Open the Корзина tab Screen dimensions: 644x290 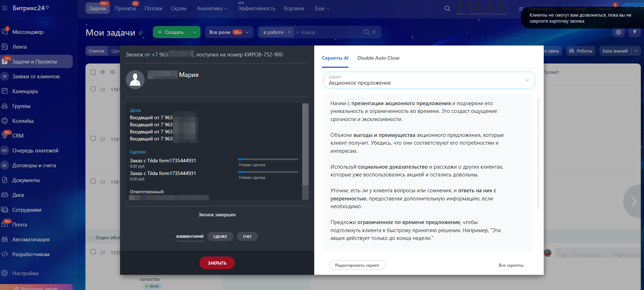click(x=294, y=8)
